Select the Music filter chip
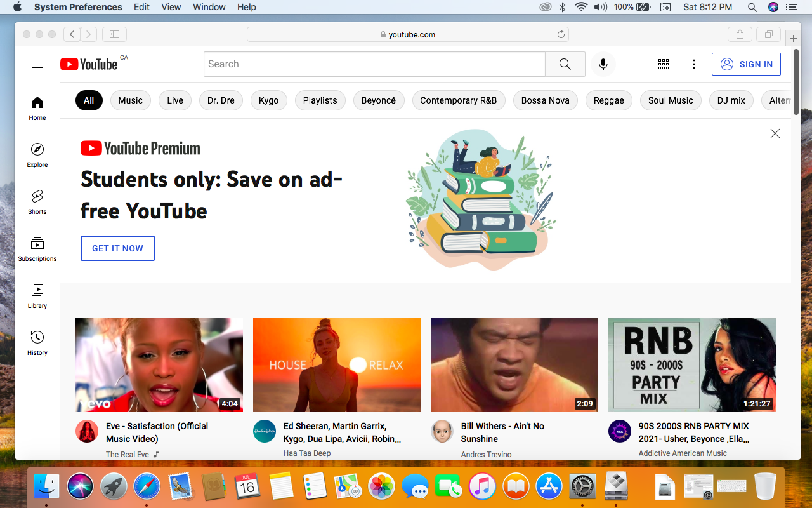This screenshot has width=812, height=508. click(x=131, y=100)
